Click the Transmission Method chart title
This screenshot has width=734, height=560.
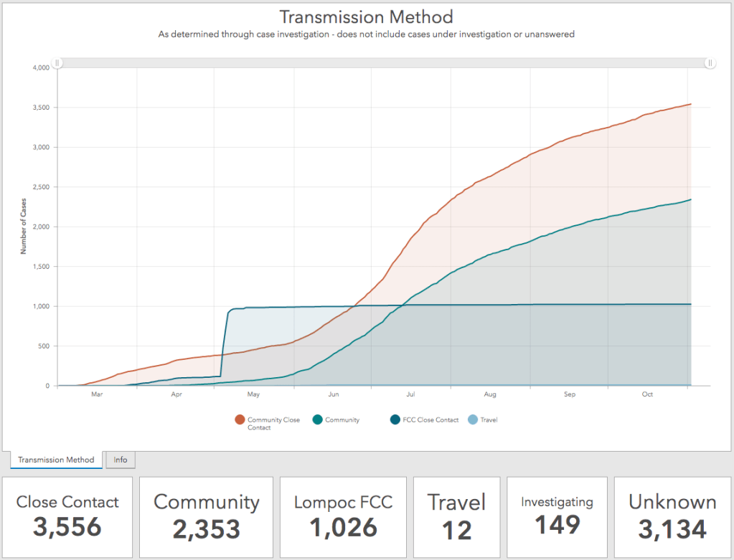point(367,16)
